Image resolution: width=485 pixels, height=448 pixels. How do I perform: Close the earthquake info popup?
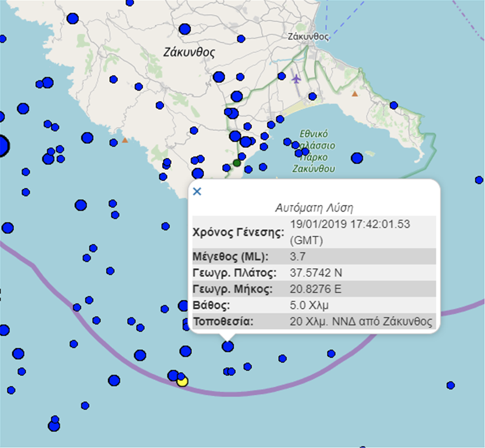[197, 191]
